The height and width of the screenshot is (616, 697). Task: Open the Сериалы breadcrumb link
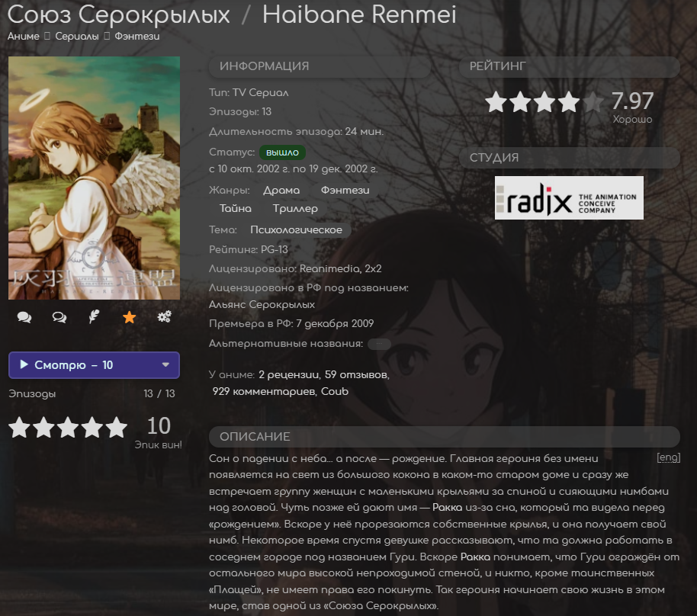click(x=77, y=37)
